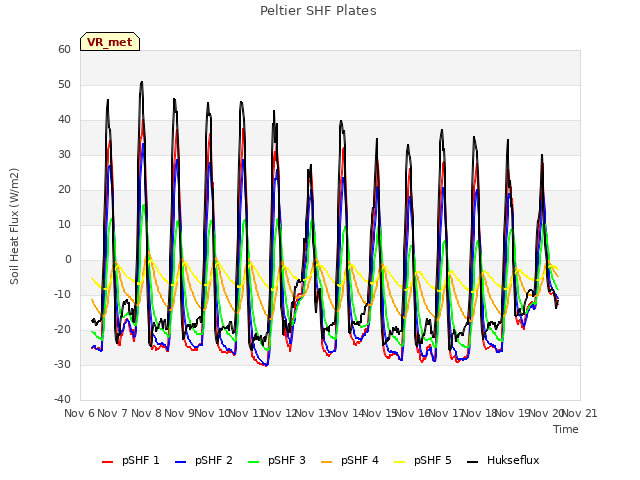Screen dimensions: 640x480
Task: Click the orange pSHF 4 legend swatch
Action: 327,462
